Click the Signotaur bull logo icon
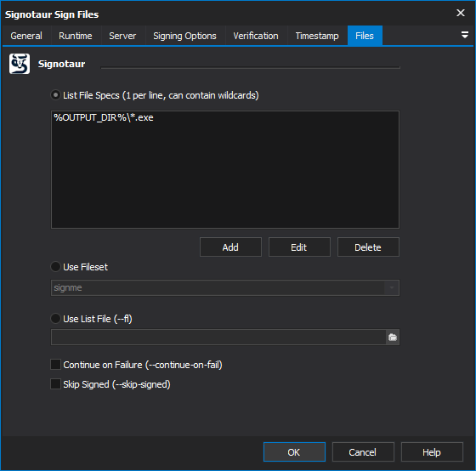This screenshot has width=476, height=471. click(x=20, y=64)
